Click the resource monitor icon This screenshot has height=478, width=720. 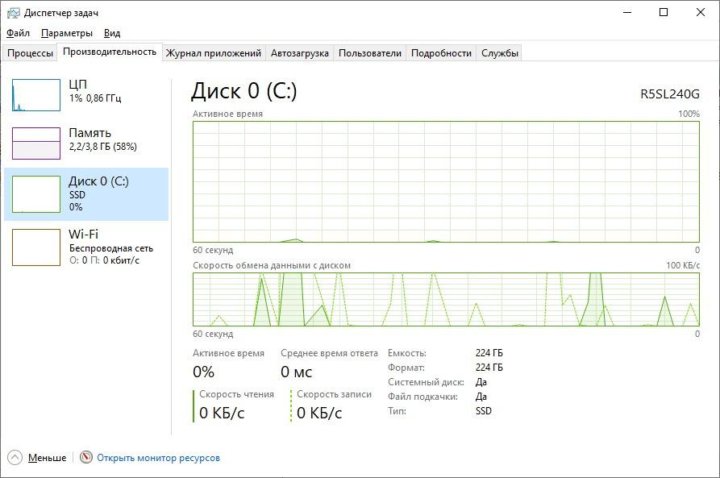(x=86, y=457)
